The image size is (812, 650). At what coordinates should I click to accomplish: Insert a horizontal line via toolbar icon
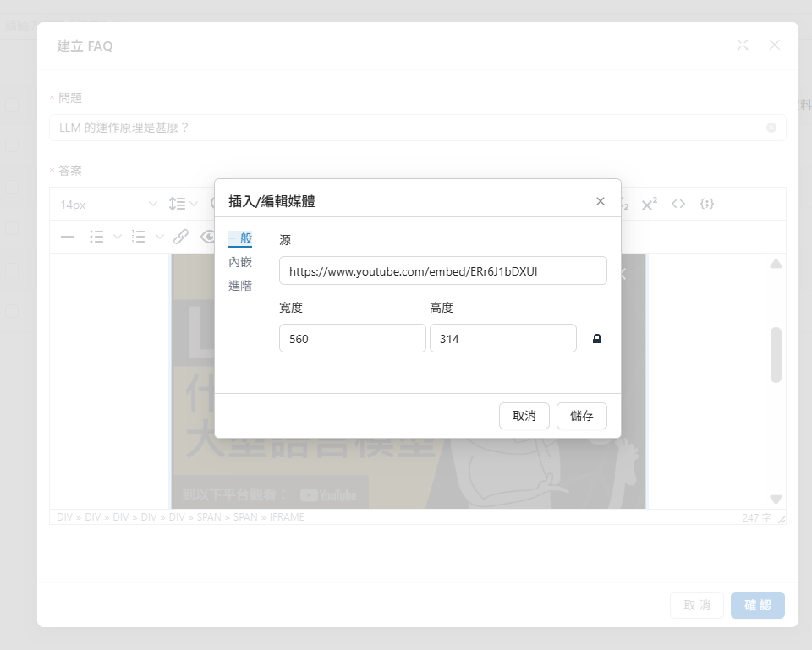(68, 237)
